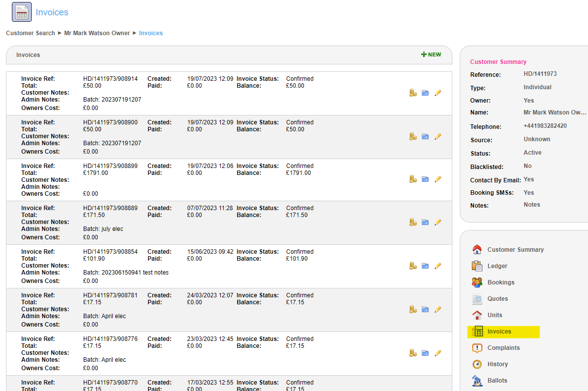This screenshot has height=391, width=588.
Task: Click the Invoices page title
Action: click(52, 12)
